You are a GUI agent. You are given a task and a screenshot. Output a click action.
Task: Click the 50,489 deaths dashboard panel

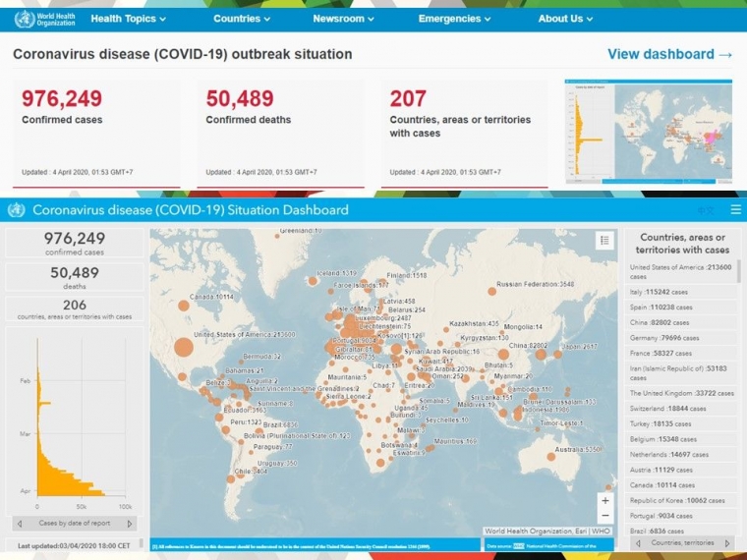pyautogui.click(x=75, y=277)
